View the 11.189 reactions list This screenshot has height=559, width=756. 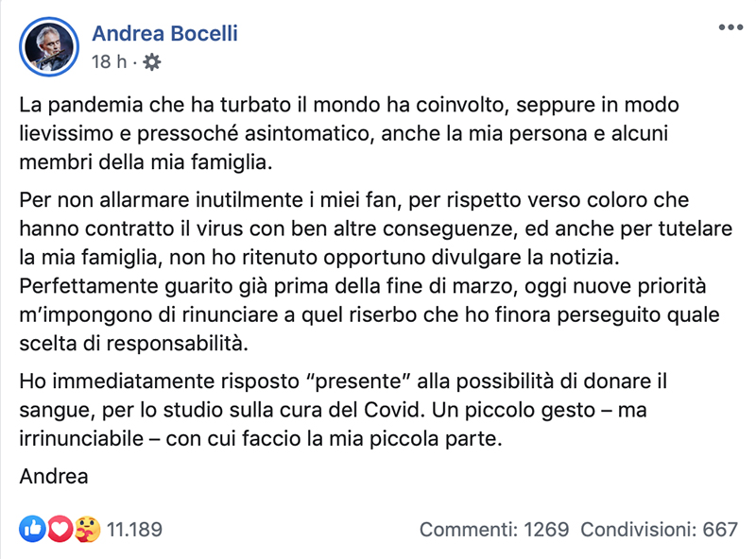tap(134, 530)
